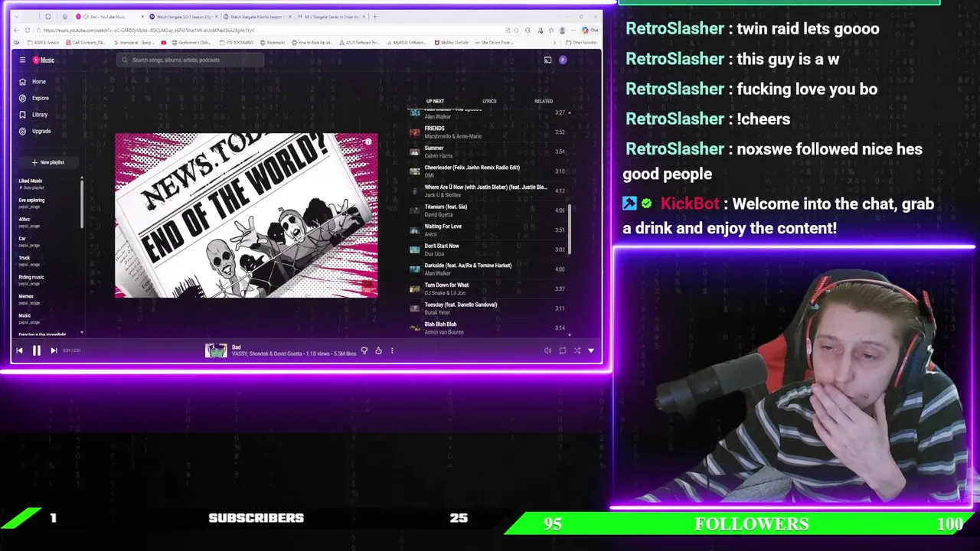
Task: Switch to the UP NEXT tab
Action: tap(435, 101)
